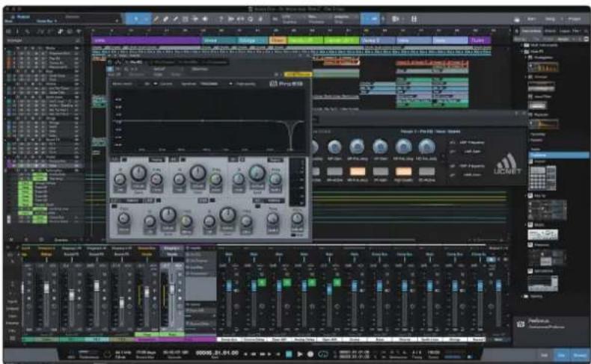The height and width of the screenshot is (364, 591).
Task: Select the Paint tool in the toolbar
Action: pyautogui.click(x=176, y=19)
